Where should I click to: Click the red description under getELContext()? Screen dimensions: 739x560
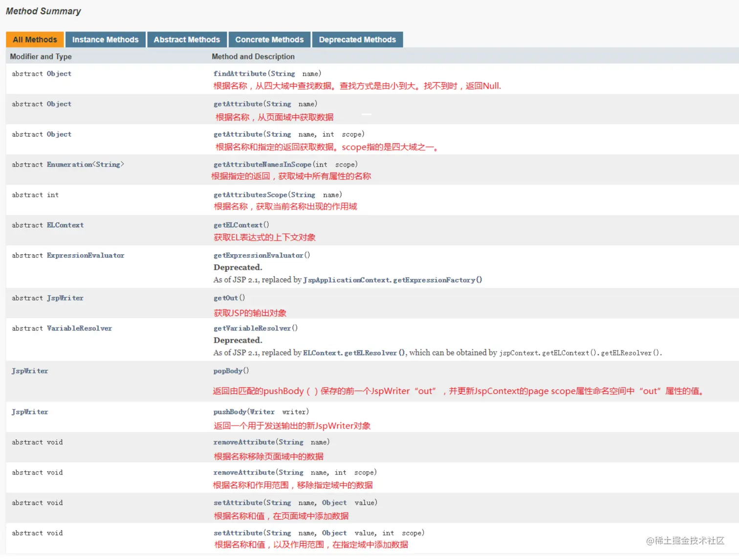(x=264, y=237)
